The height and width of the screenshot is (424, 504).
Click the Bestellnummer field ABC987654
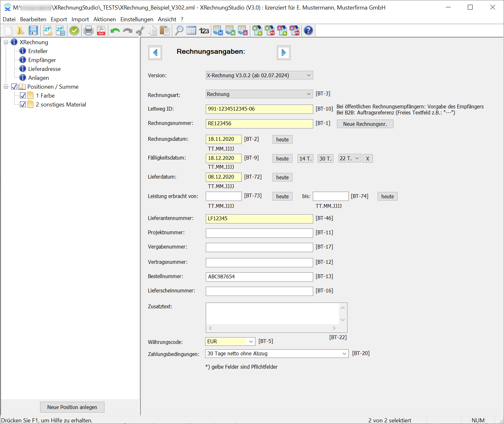coord(259,277)
